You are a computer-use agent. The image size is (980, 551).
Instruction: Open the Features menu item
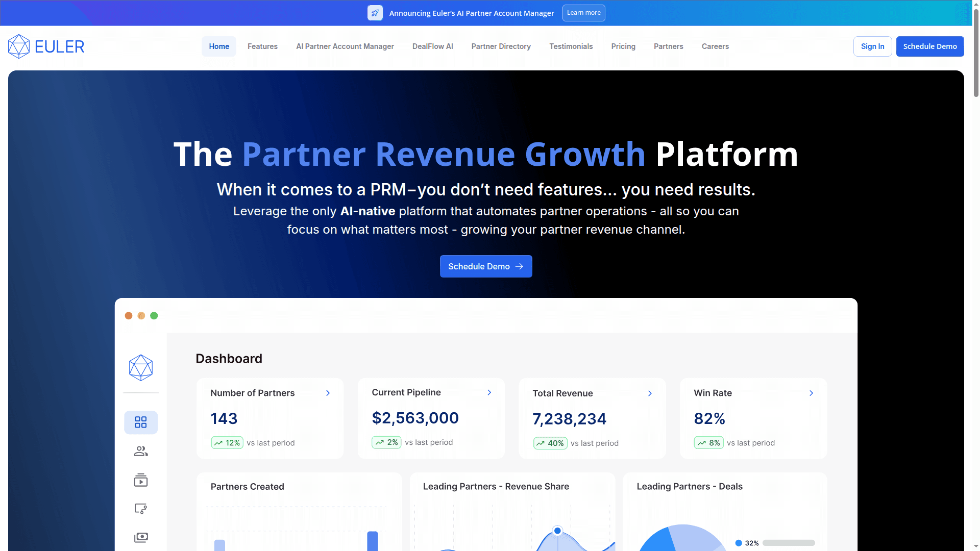click(262, 46)
